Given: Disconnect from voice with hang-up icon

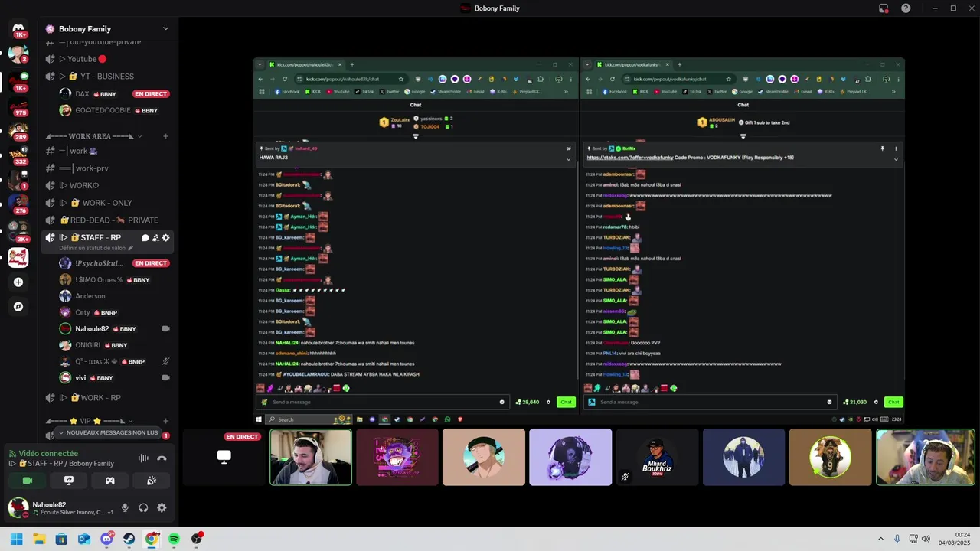Looking at the screenshot, I should click(x=162, y=458).
